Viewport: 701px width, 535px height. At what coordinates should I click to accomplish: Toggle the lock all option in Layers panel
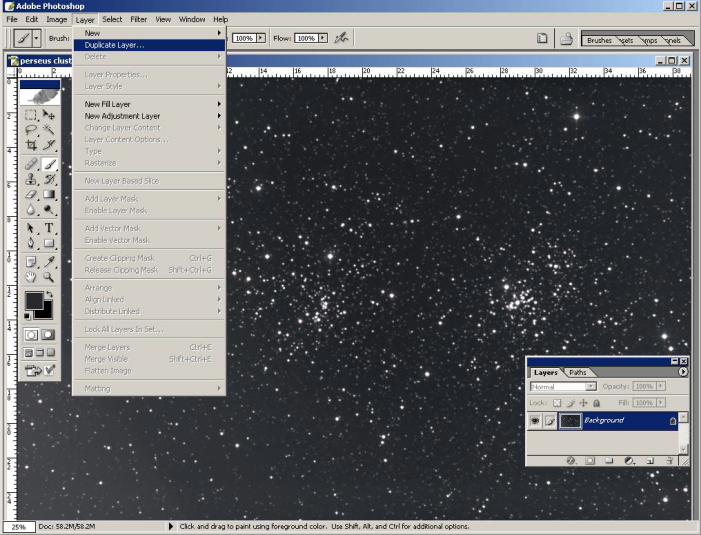pyautogui.click(x=595, y=402)
